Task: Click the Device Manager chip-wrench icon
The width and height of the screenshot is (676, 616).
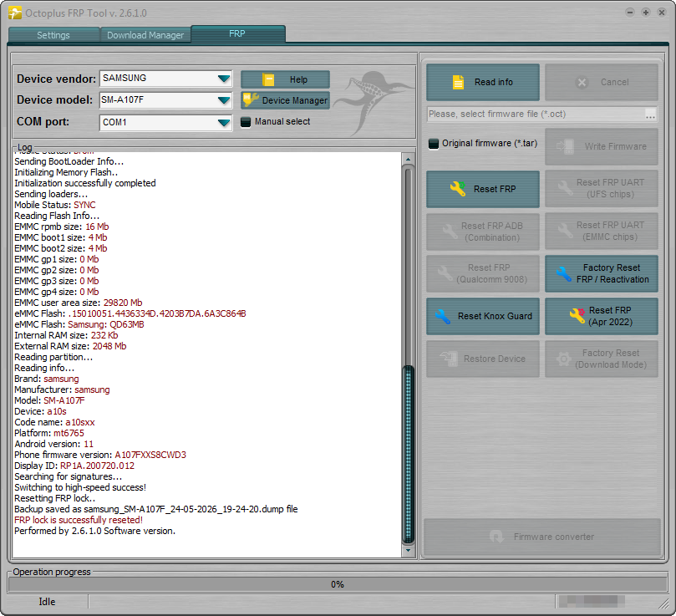Action: click(x=250, y=99)
